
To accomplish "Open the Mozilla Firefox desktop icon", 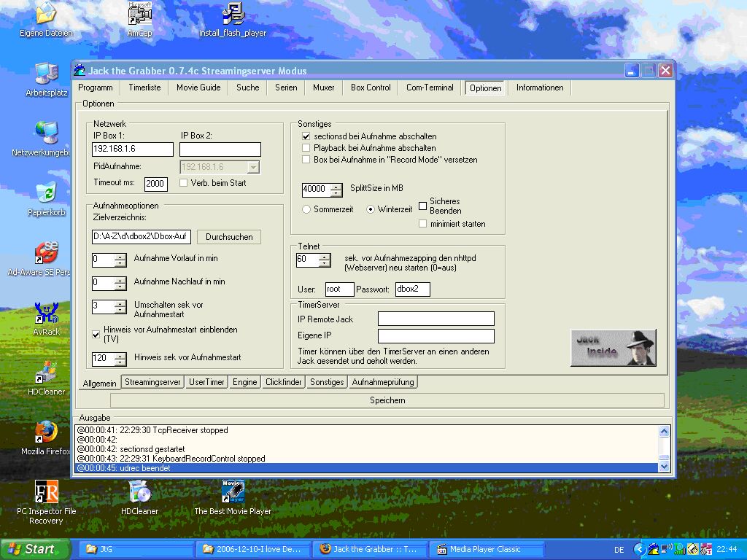I will click(46, 432).
